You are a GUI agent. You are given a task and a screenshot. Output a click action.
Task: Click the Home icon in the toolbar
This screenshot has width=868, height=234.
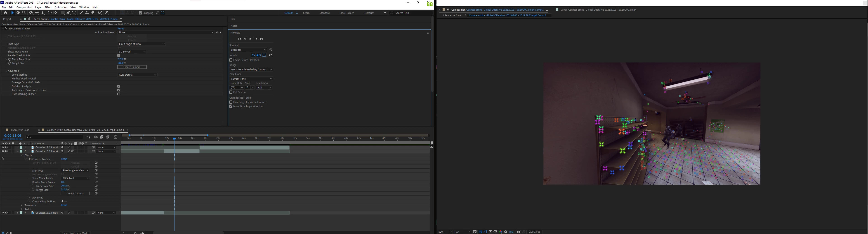point(5,13)
